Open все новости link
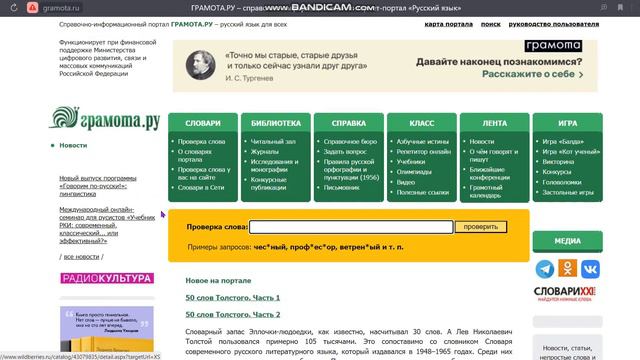The width and height of the screenshot is (640, 360). 81,257
